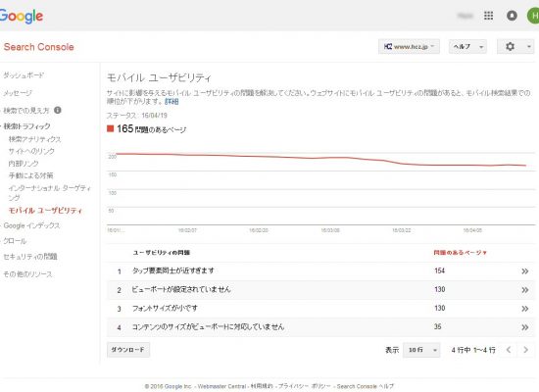Viewport: 539px width, 392px height.
Task: Open details arrow for ビューポートが設定されていません row
Action: pyautogui.click(x=525, y=290)
